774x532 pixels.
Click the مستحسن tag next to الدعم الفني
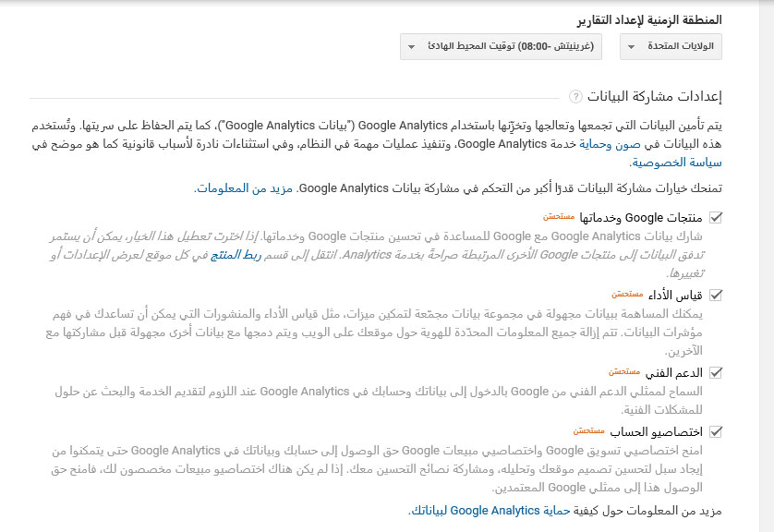coord(624,371)
